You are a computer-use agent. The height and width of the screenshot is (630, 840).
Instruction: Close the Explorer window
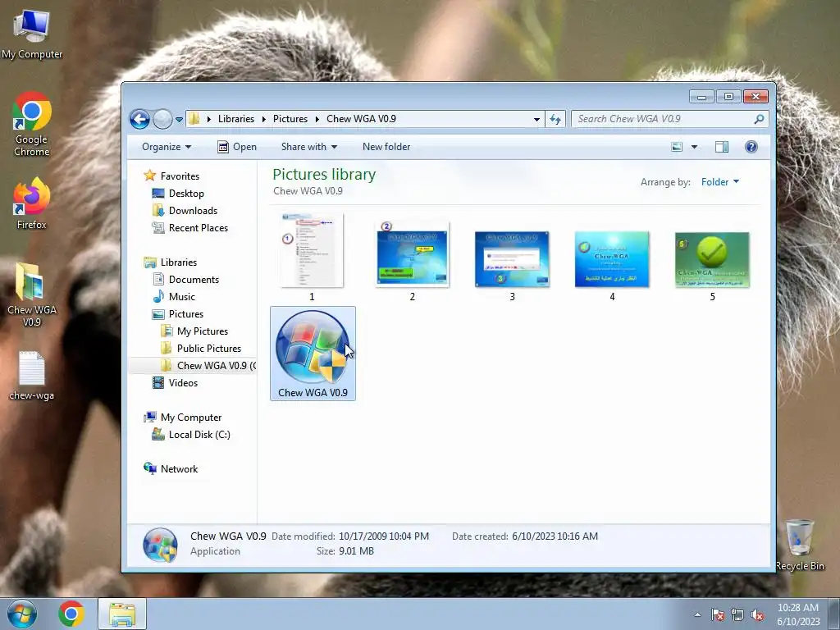[756, 97]
